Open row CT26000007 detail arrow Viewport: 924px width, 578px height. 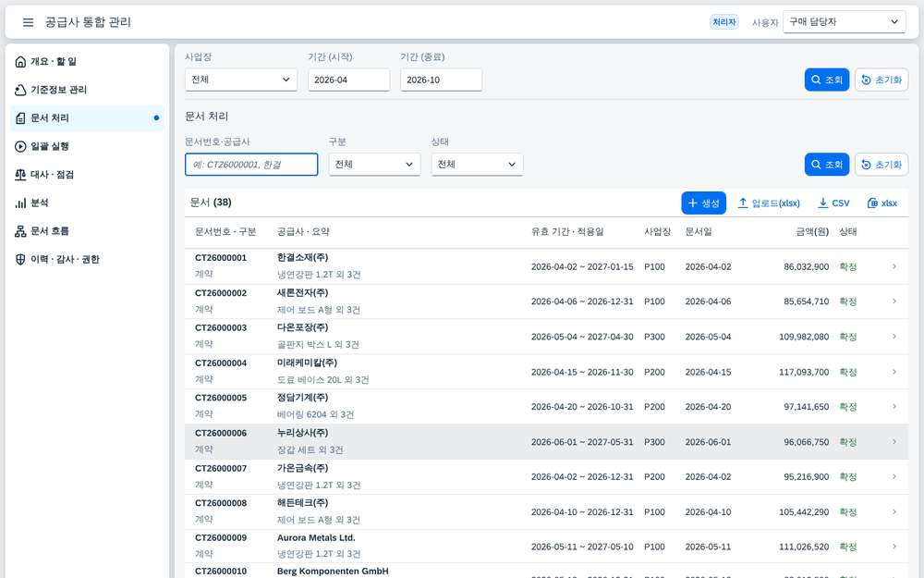click(894, 476)
